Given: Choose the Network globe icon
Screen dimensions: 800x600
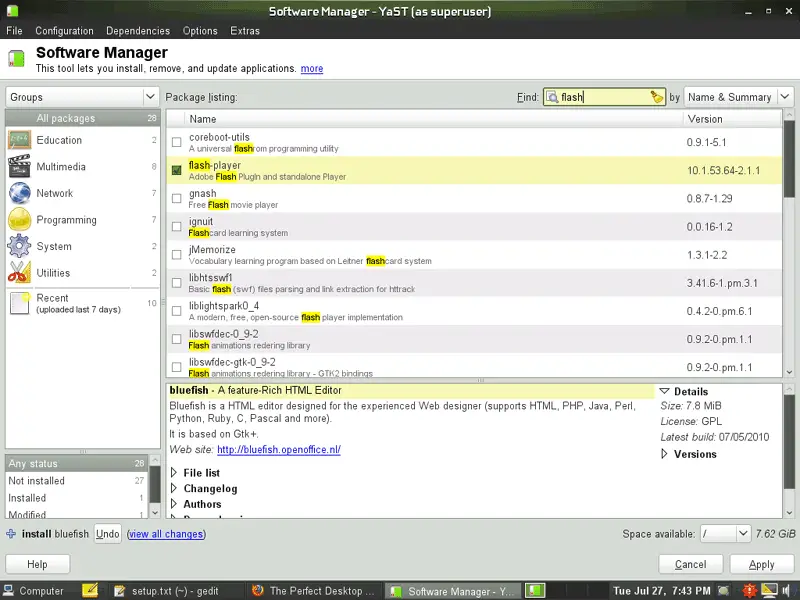Looking at the screenshot, I should pyautogui.click(x=19, y=193).
